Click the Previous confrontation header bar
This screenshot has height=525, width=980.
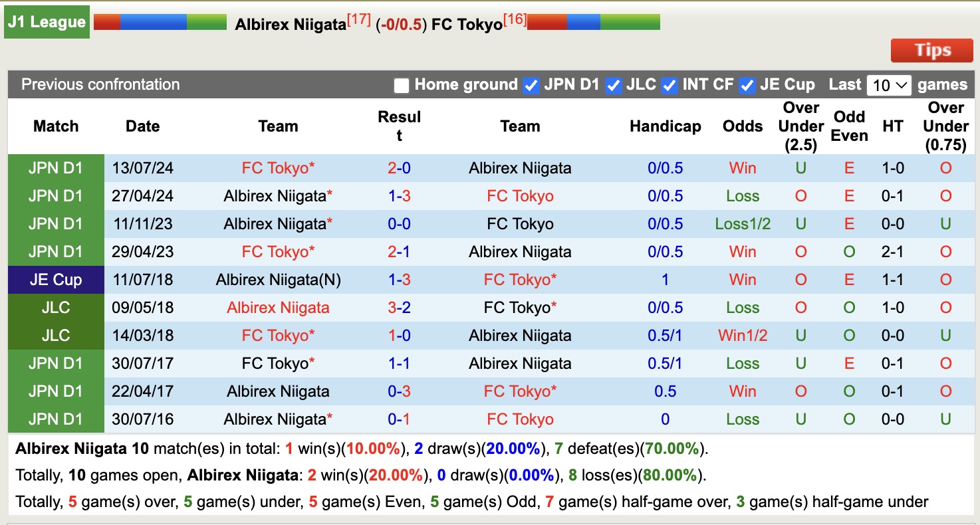[x=101, y=84]
